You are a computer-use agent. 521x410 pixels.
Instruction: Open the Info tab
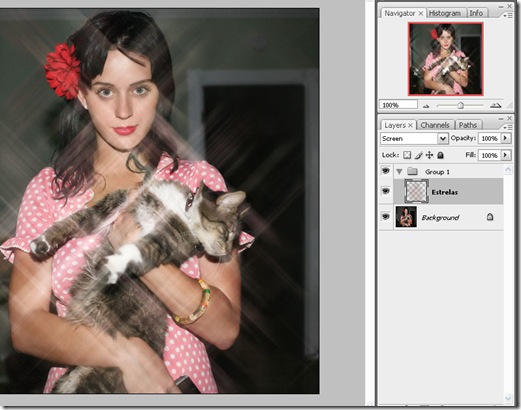pos(476,13)
